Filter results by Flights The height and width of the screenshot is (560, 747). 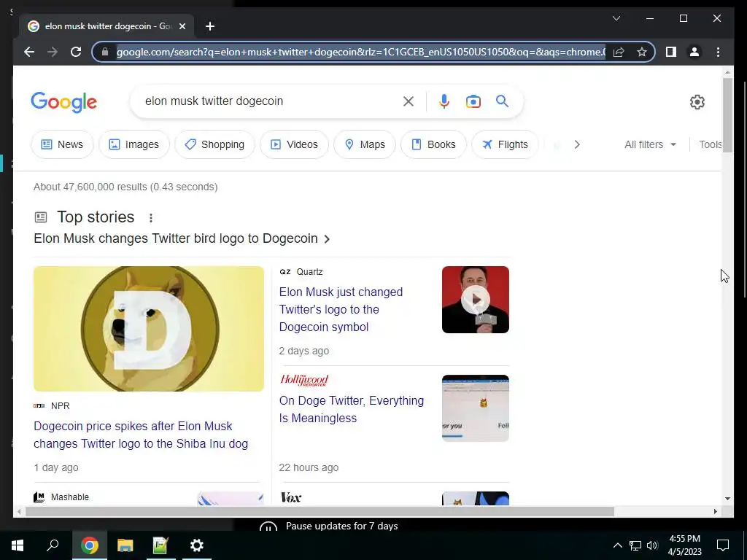(x=505, y=144)
